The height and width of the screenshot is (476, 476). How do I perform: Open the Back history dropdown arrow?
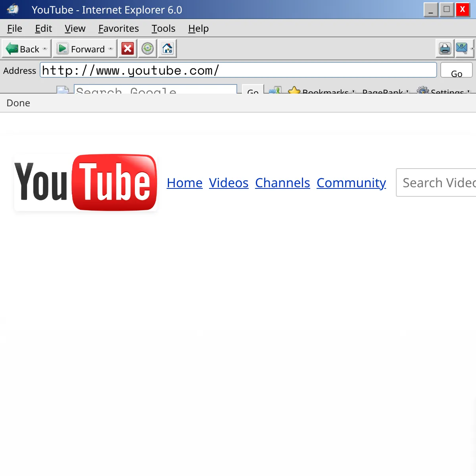click(45, 49)
